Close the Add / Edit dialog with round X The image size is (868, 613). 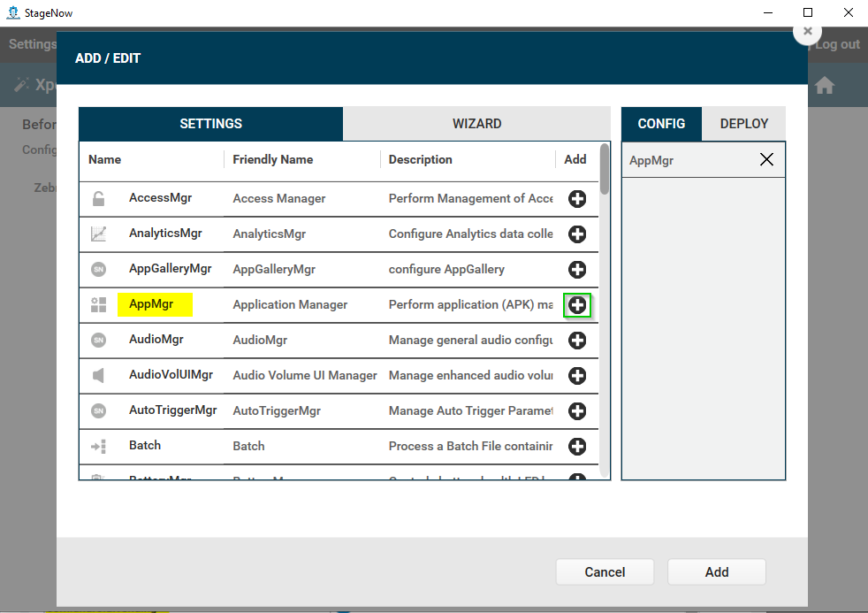click(807, 31)
